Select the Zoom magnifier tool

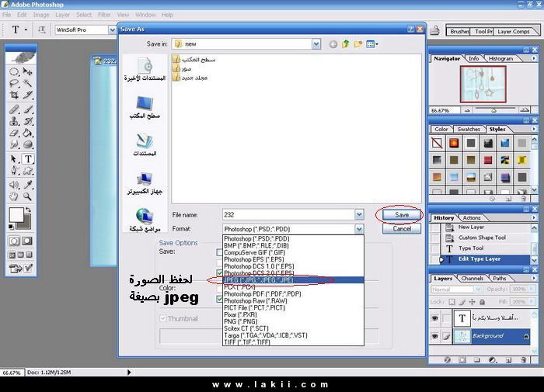pos(28,196)
